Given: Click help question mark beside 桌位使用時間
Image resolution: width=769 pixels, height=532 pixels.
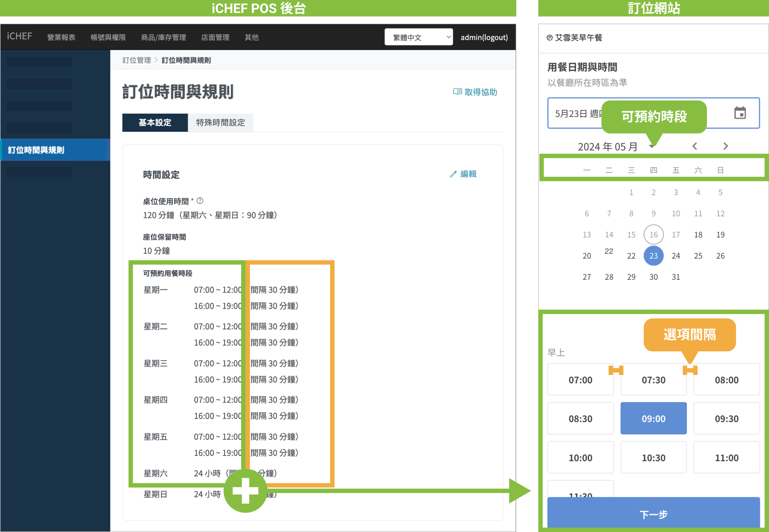Looking at the screenshot, I should [200, 201].
